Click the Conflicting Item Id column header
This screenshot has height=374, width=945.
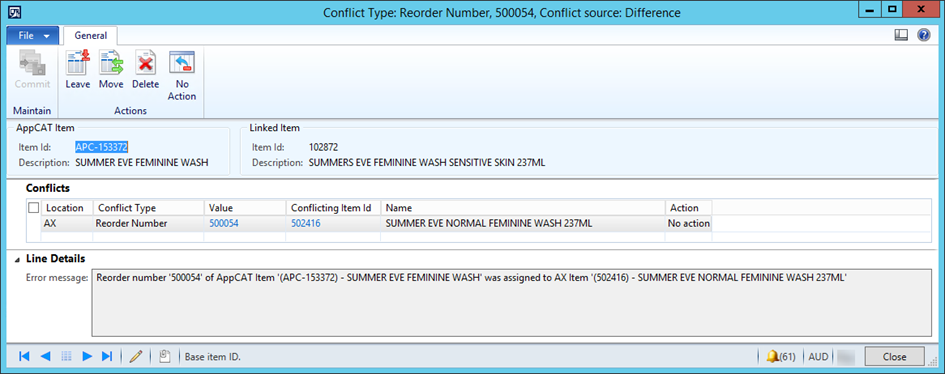[x=333, y=208]
